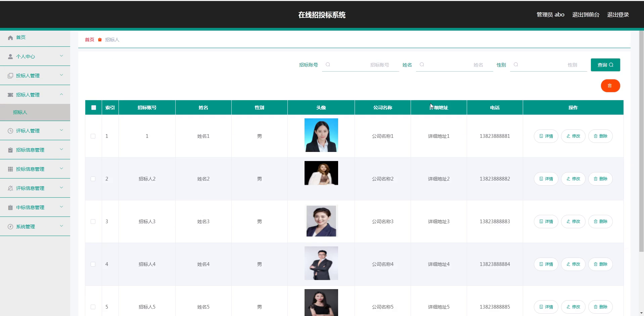Click the icon of 中标信息管理
The width and height of the screenshot is (644, 316).
pos(10,207)
